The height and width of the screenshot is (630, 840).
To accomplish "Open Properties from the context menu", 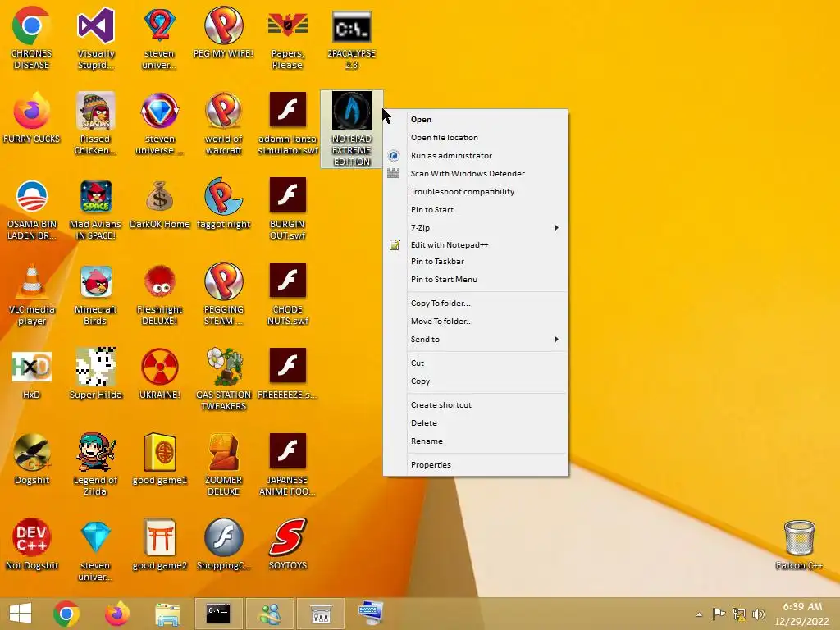I will point(476,465).
